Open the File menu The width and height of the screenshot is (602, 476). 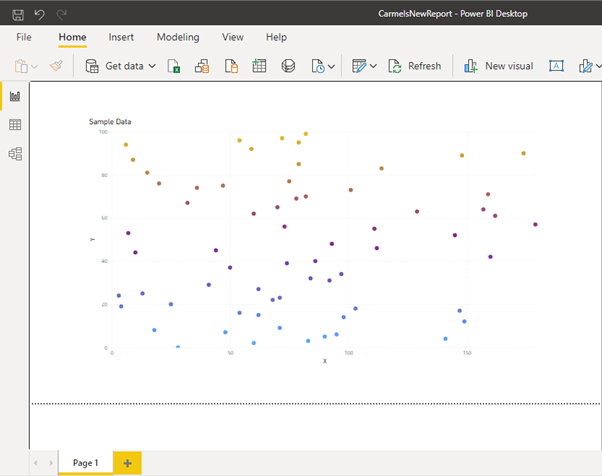(24, 37)
